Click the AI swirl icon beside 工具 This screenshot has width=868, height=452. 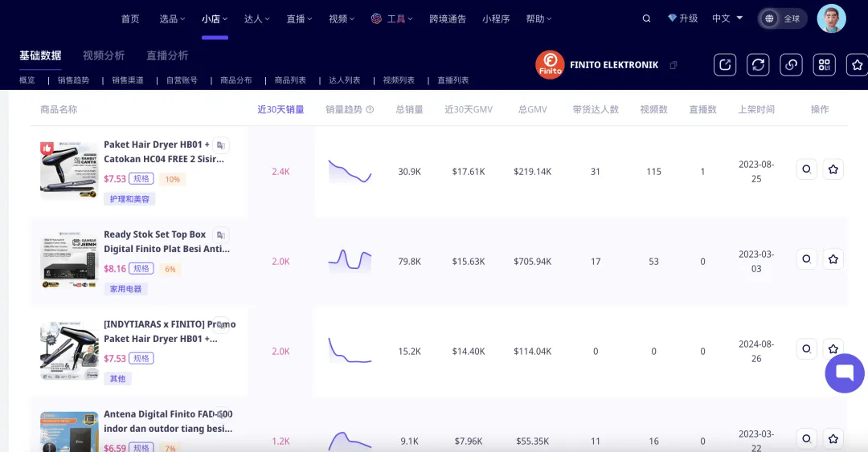(x=376, y=18)
